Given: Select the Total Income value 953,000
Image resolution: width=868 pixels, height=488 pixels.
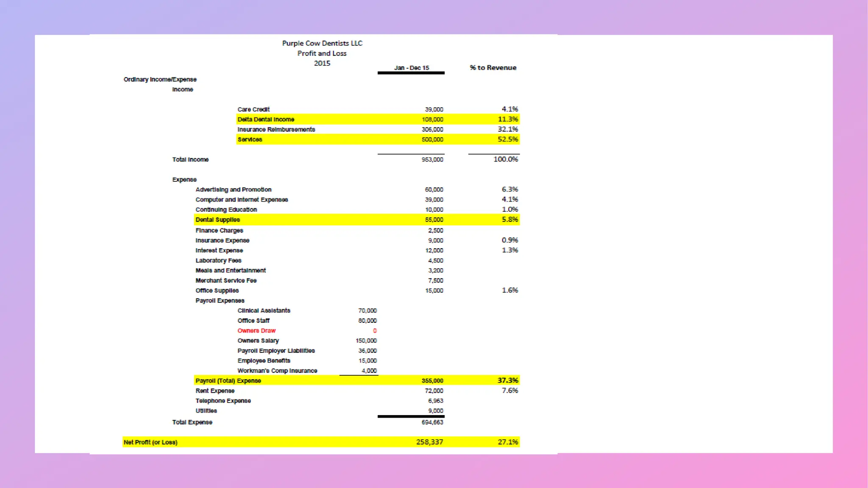Looking at the screenshot, I should [x=432, y=160].
